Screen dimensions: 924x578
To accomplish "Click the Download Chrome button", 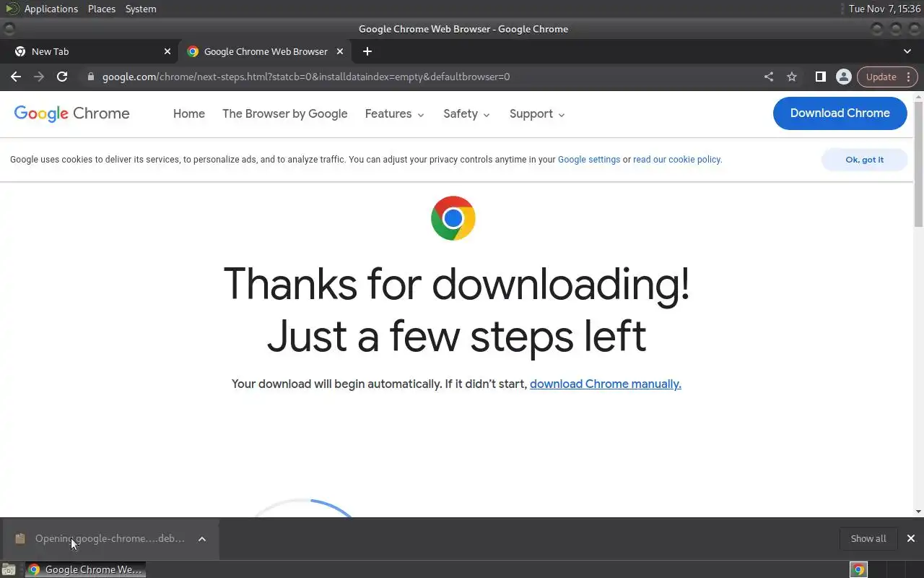I will coord(840,113).
